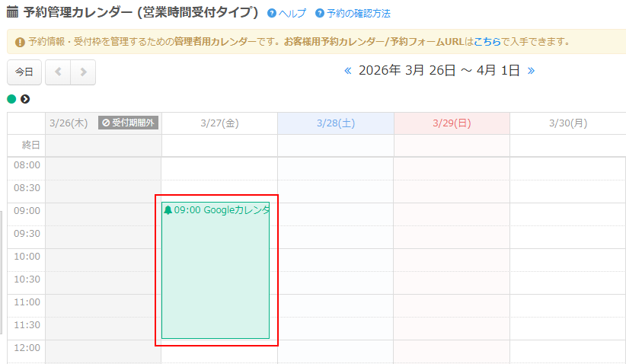Jump to next week with double-right chevron
This screenshot has width=626, height=364.
531,71
